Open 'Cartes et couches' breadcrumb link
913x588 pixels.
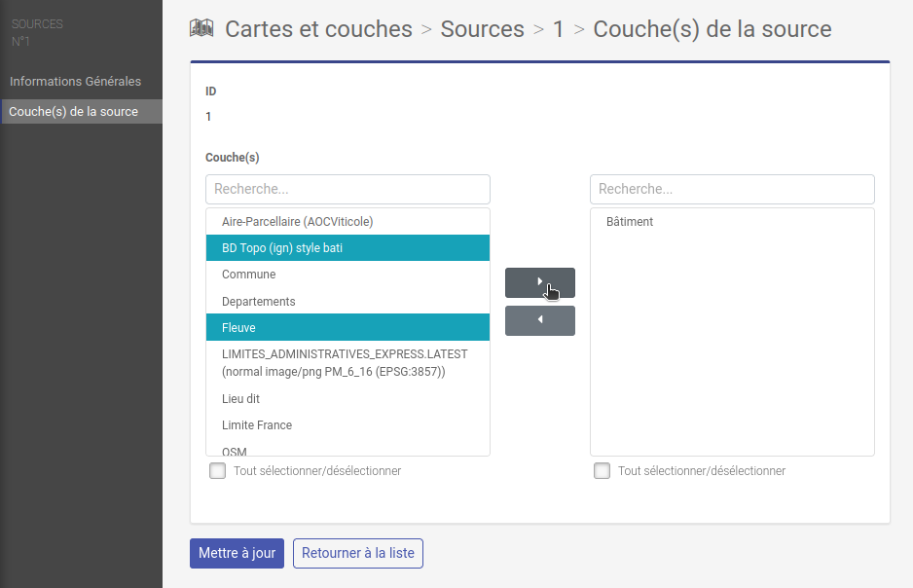[x=318, y=29]
